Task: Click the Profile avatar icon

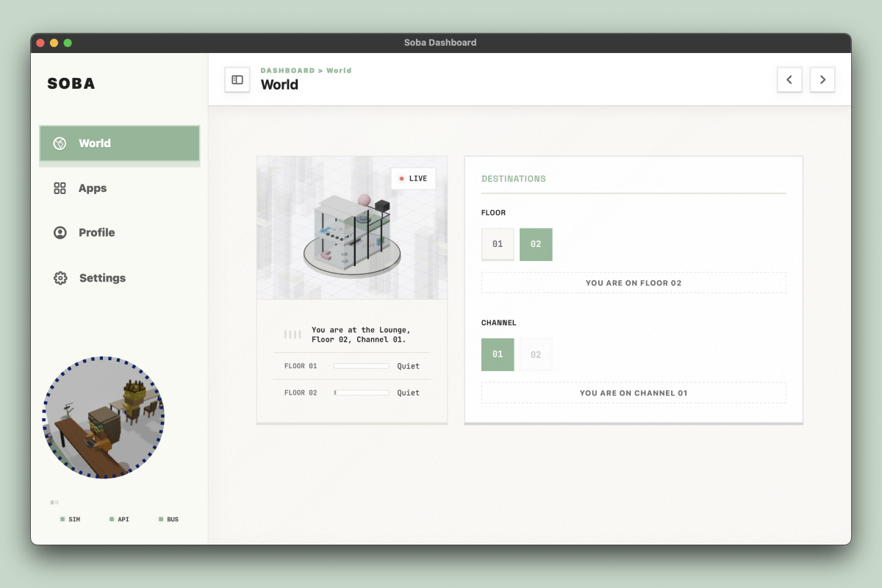Action: click(60, 232)
